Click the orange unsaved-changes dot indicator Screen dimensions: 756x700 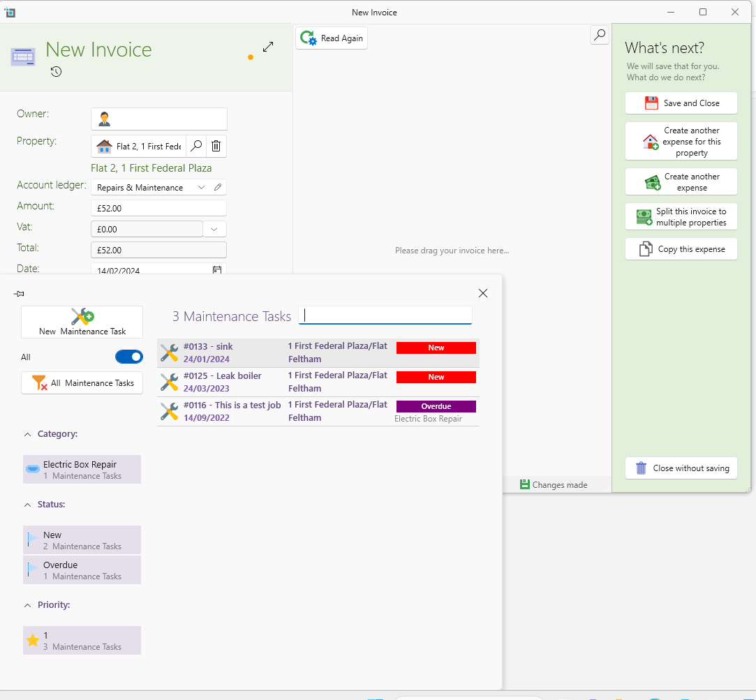click(x=250, y=57)
